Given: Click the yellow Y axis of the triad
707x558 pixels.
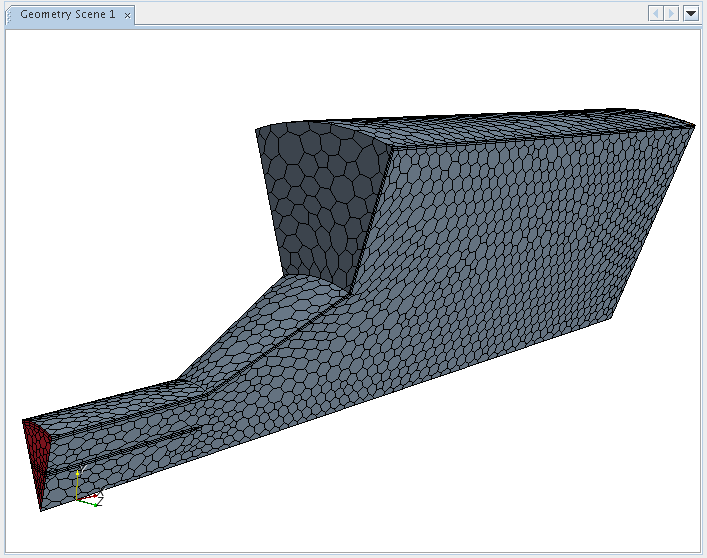Looking at the screenshot, I should pos(78,478).
